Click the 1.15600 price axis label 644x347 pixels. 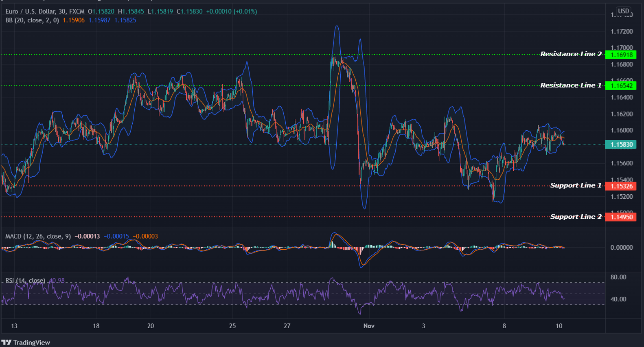(622, 163)
